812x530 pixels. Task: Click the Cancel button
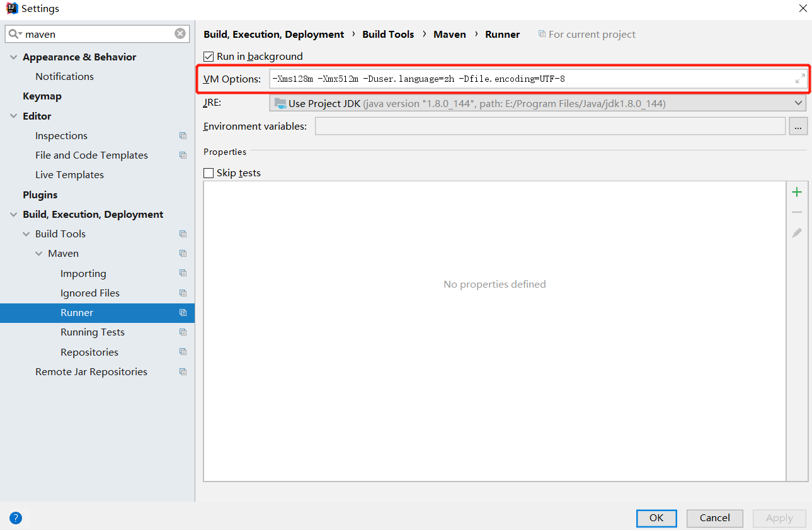click(x=715, y=518)
